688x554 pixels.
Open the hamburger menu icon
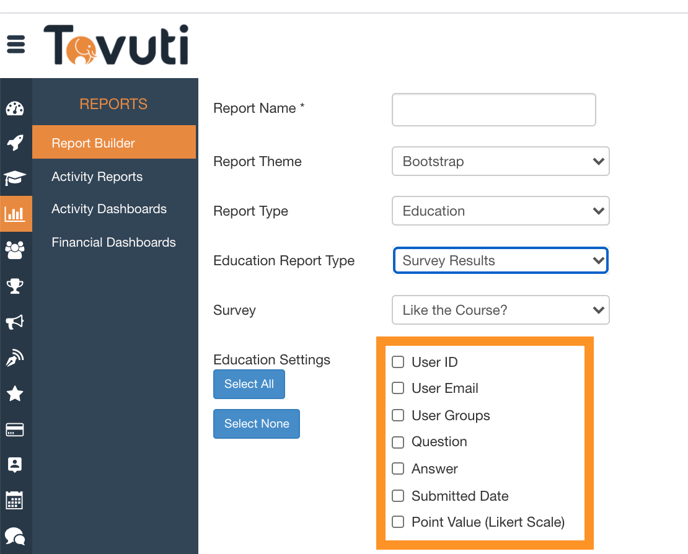pos(16,45)
